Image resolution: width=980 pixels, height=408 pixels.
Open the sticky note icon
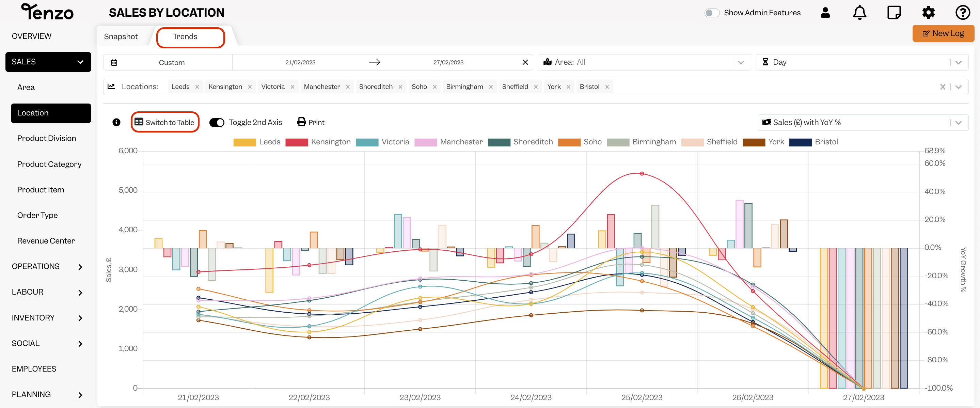pyautogui.click(x=894, y=13)
